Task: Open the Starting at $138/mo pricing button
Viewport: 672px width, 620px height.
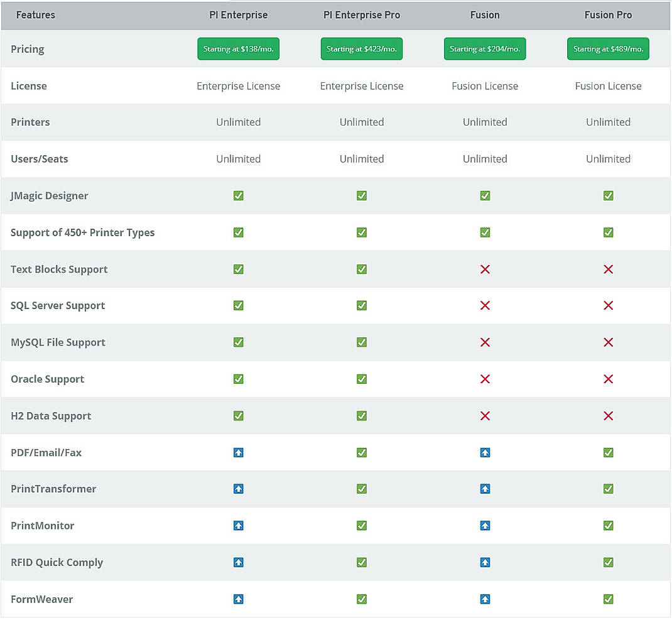Action: (x=238, y=48)
